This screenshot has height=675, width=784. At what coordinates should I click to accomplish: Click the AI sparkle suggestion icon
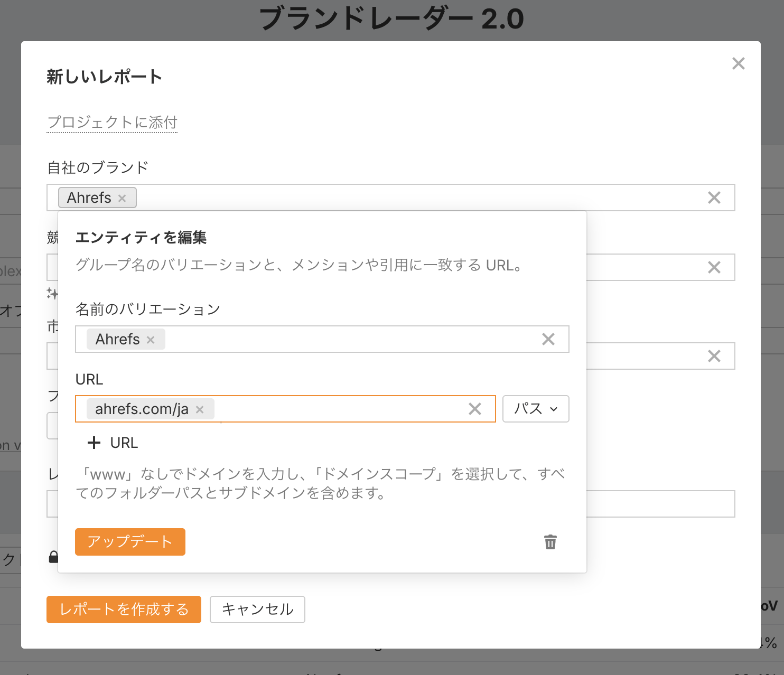(x=52, y=294)
